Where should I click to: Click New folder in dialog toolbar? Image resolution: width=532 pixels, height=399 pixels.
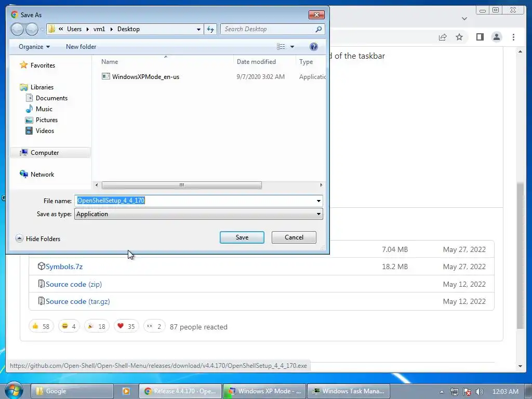[81, 47]
